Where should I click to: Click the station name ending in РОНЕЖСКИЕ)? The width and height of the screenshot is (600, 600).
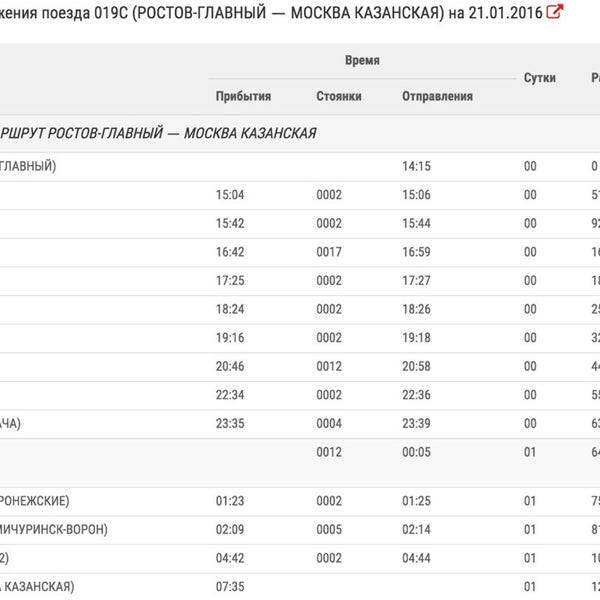34,501
